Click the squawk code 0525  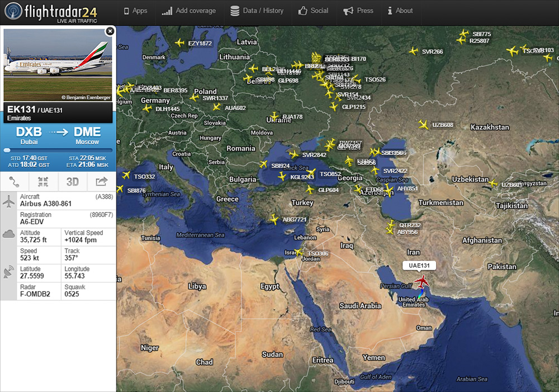(72, 294)
